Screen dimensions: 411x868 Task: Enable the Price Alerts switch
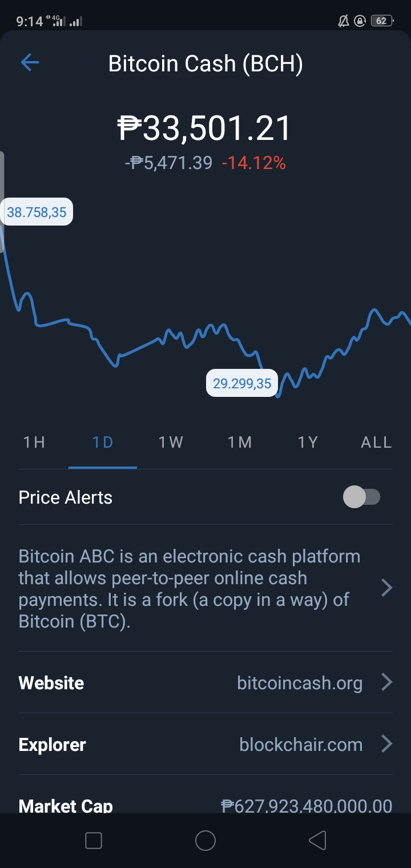coord(361,497)
